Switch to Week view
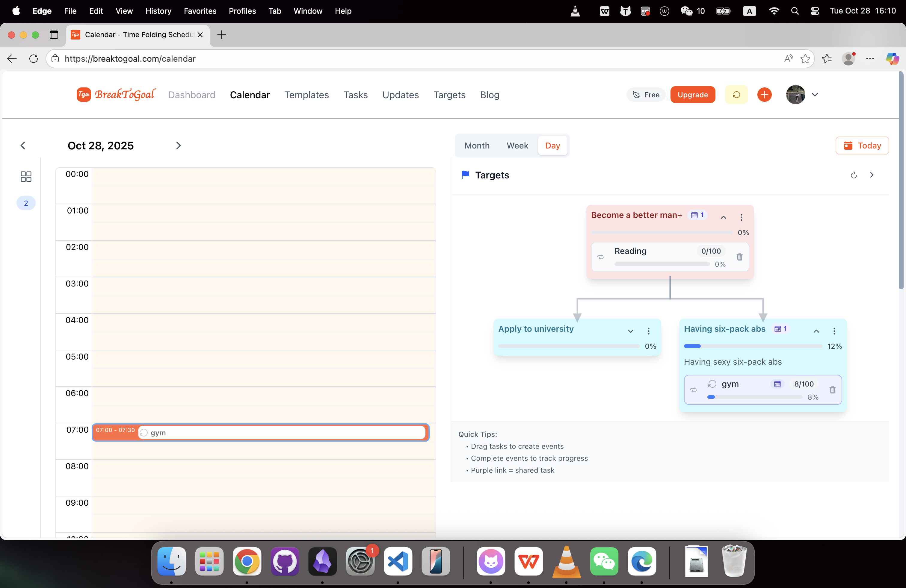906x588 pixels. pos(517,146)
